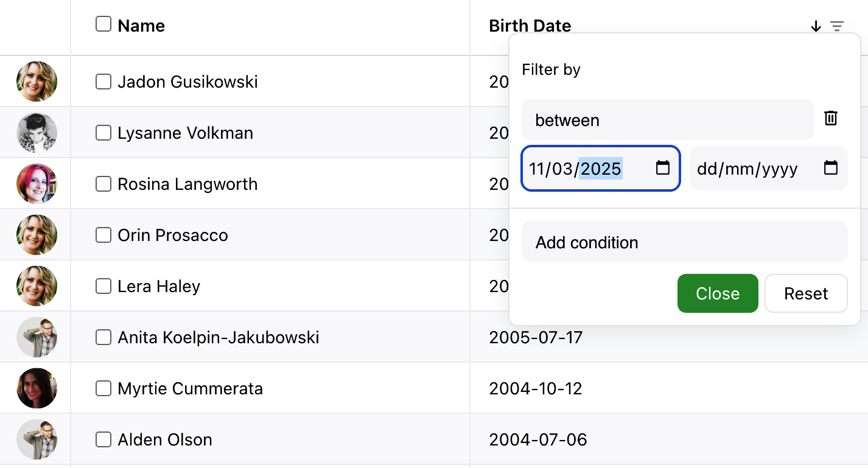Screen dimensions: 868x468
Task: Click the Name column header
Action: click(141, 26)
